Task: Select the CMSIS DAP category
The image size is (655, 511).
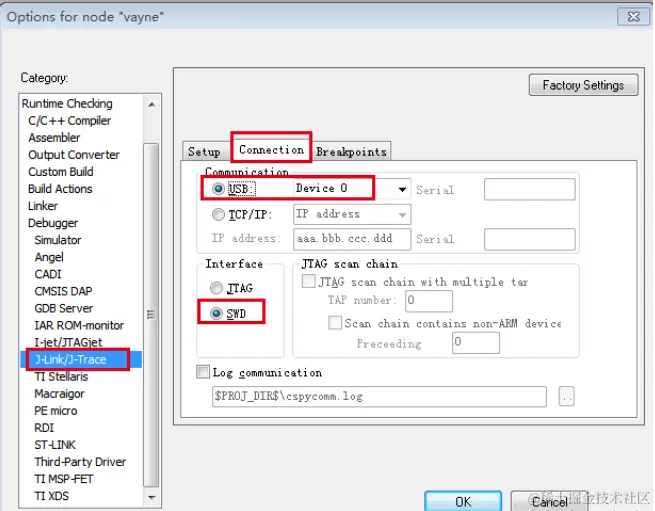Action: point(63,291)
